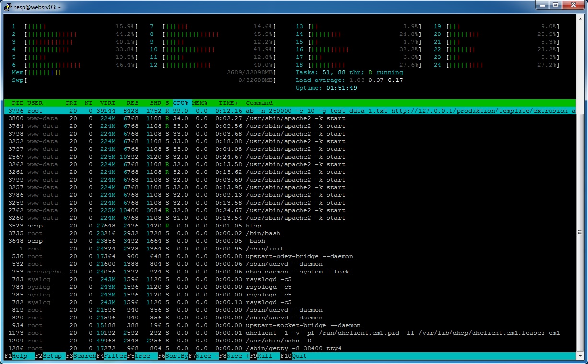Click the CPU 1 usage meter
This screenshot has width=588, height=364.
coord(75,26)
